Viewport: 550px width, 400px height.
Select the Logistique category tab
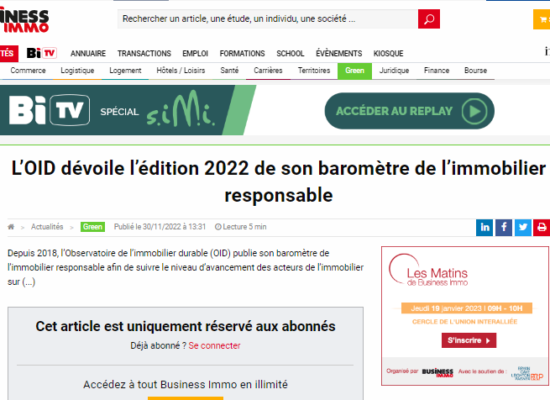(x=77, y=71)
